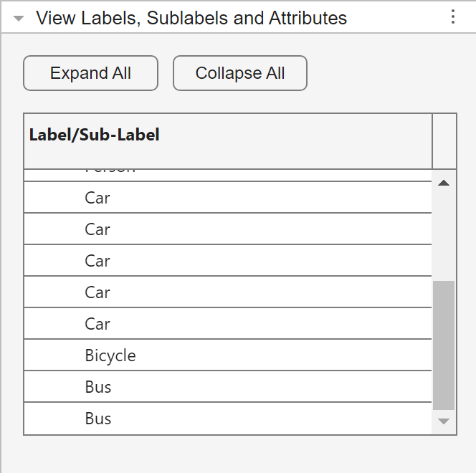The height and width of the screenshot is (473, 476).
Task: Click the View Labels, Sublabels and Attributes title
Action: click(x=191, y=19)
